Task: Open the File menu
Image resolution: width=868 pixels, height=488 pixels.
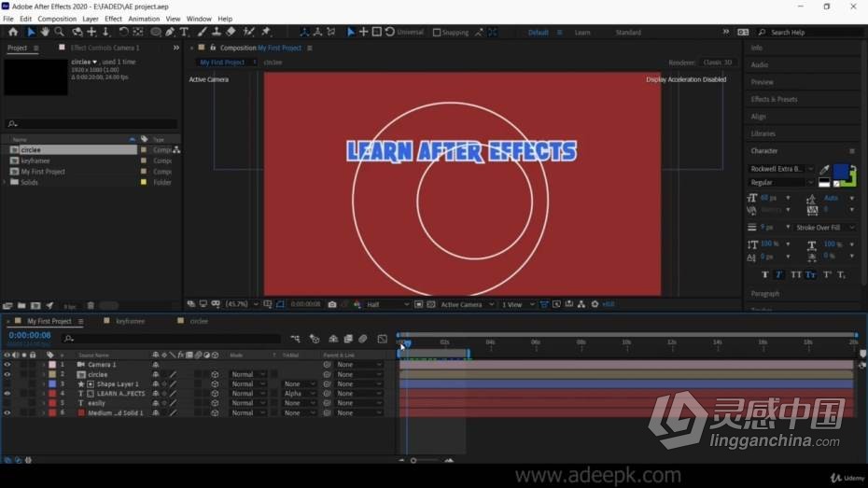Action: [8, 19]
